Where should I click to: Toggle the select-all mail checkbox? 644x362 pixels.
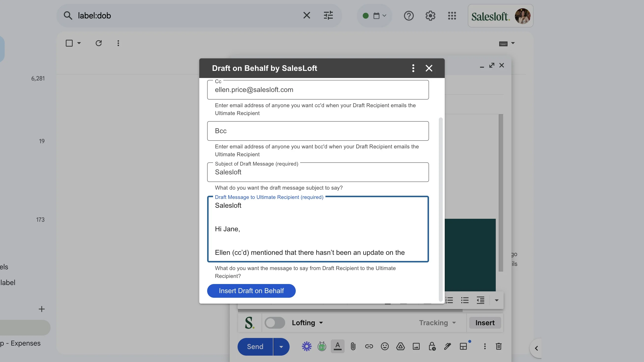(69, 43)
